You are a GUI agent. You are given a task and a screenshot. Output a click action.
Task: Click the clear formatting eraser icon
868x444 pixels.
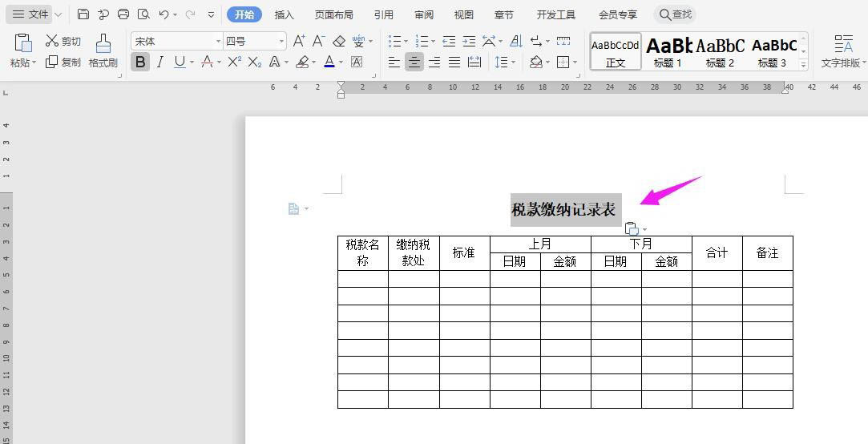click(339, 41)
